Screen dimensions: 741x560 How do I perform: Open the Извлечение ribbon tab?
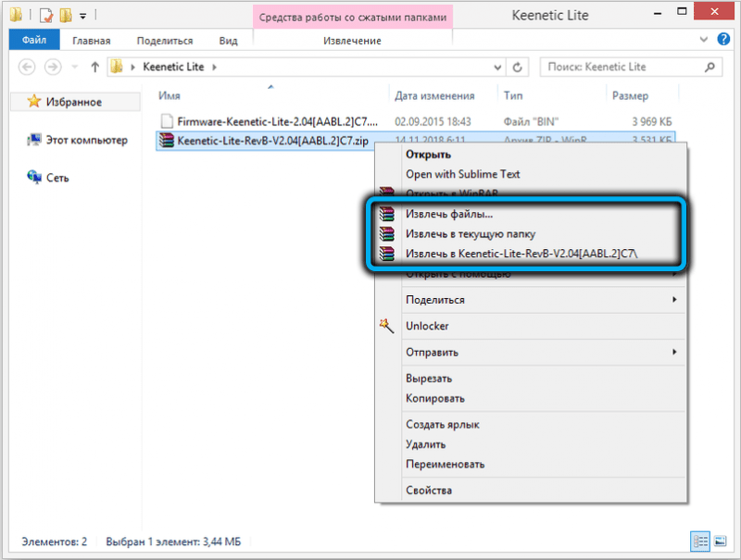pos(353,41)
